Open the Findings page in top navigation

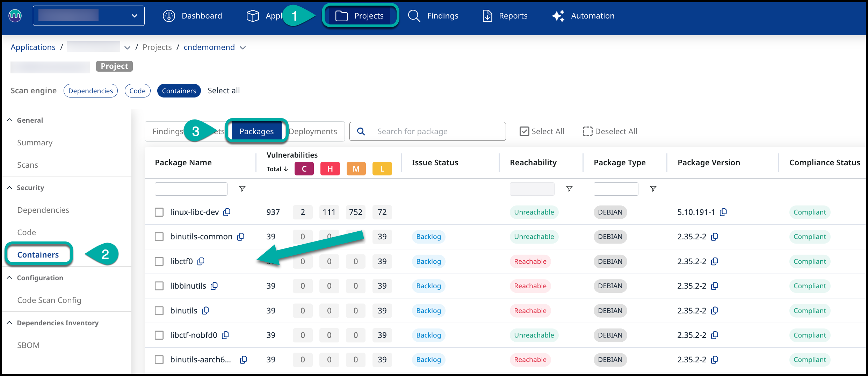[x=433, y=16]
